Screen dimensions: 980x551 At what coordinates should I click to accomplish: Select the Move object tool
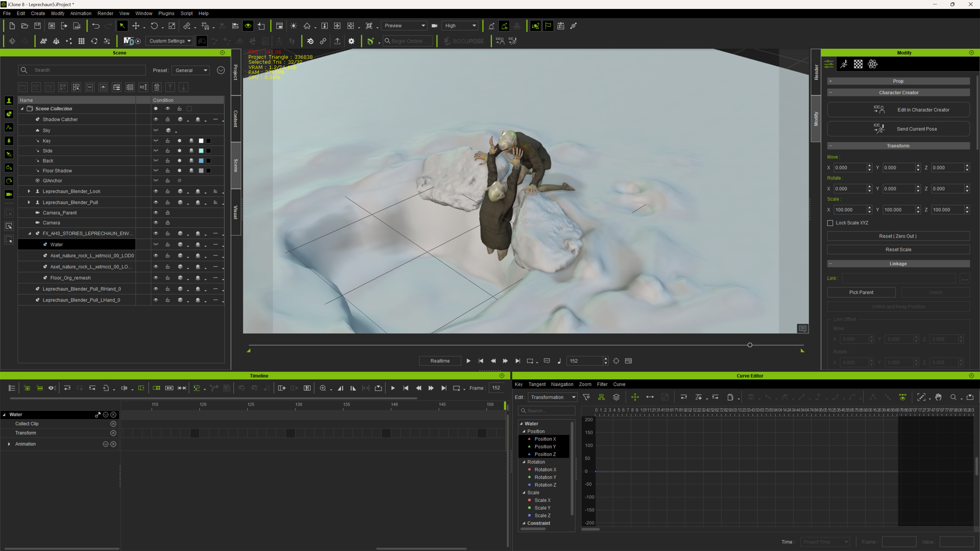click(x=136, y=26)
